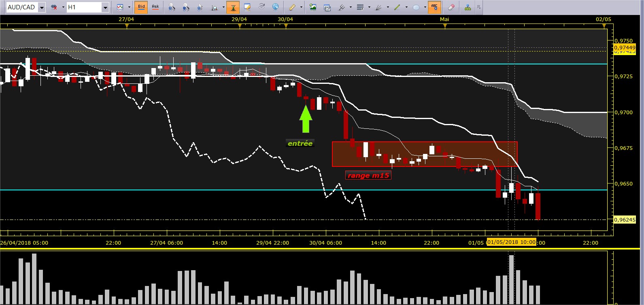Click the zoom out magnifier icon
The image size is (644, 305).
186,7
